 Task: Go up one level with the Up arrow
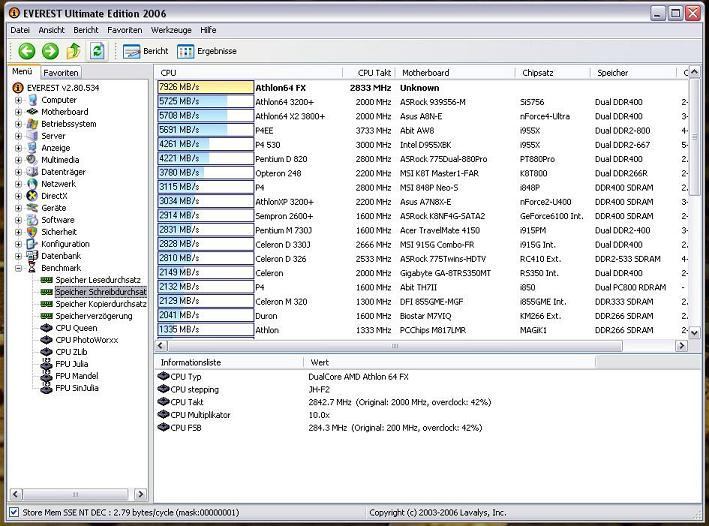tap(74, 51)
